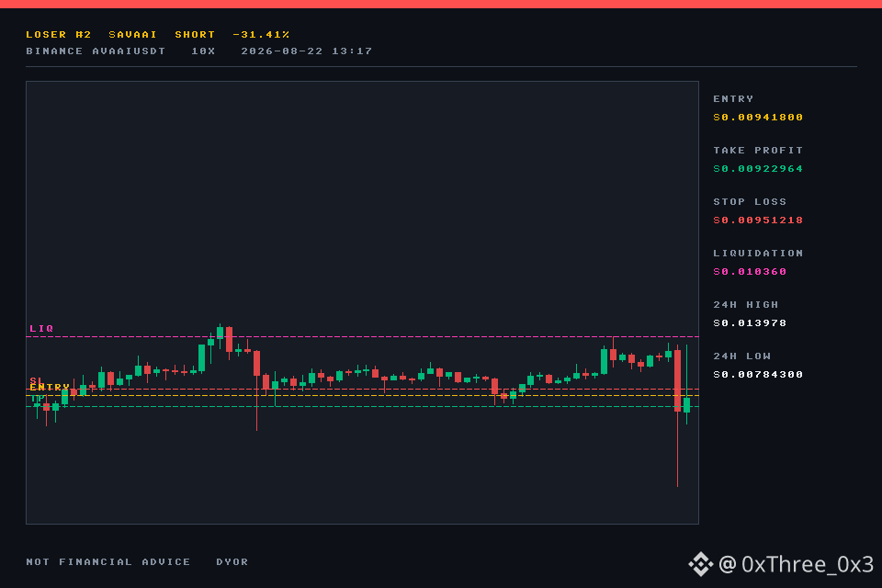Click the 24h low value '$0.00784300'

click(758, 375)
